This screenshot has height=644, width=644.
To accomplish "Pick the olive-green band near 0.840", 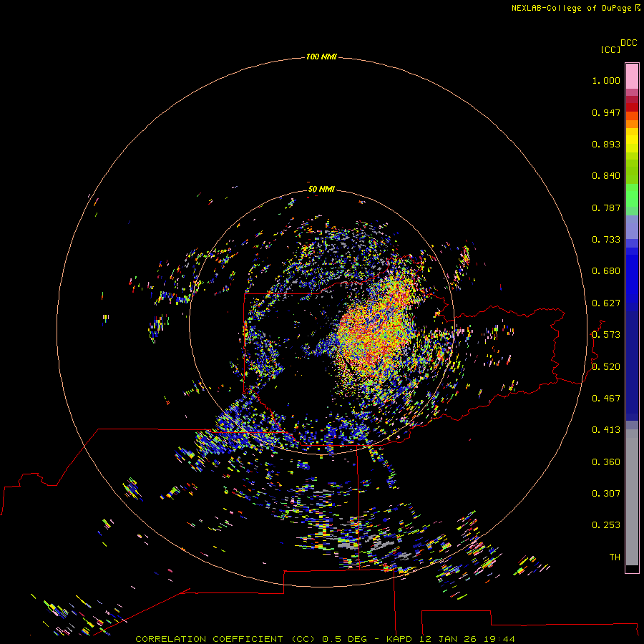I will pos(632,172).
